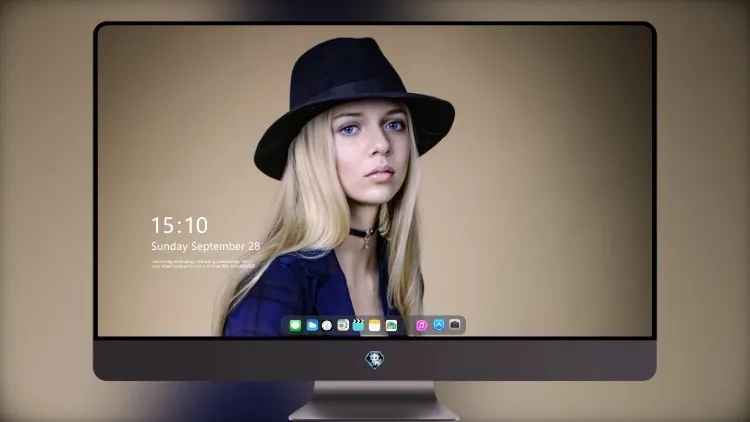
Task: Open the blue and yellow document app in dock
Action: coord(343,325)
